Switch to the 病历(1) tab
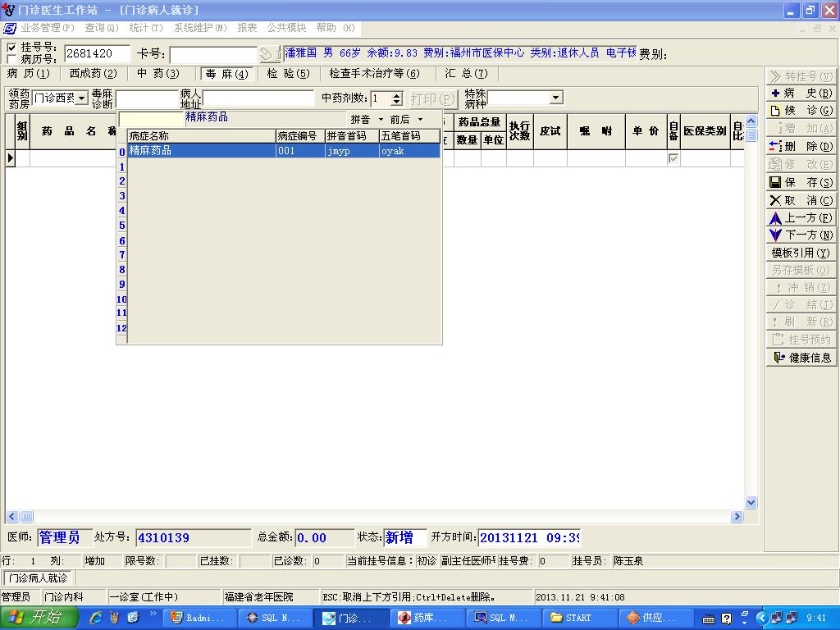The image size is (840, 630). [29, 73]
